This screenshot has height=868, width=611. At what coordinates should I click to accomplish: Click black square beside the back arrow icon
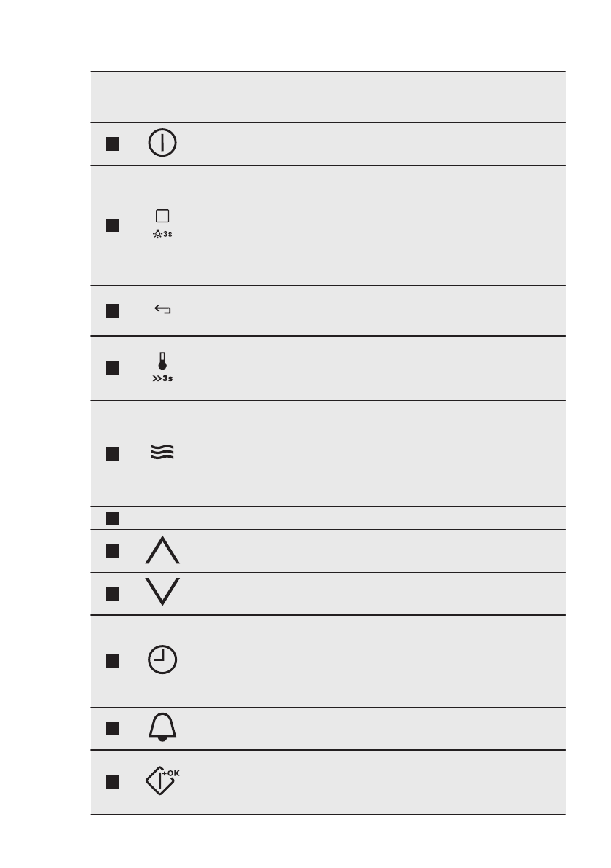[111, 310]
